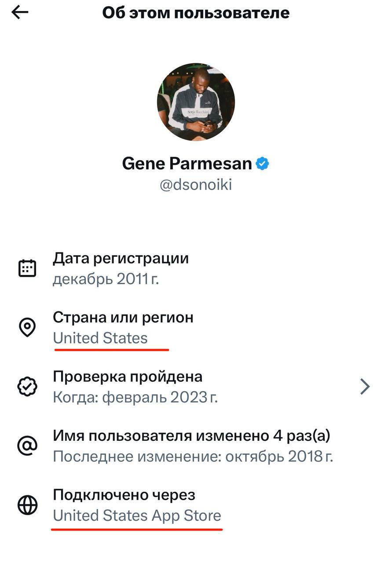The image size is (392, 563).
Task: Click the location pin icon
Action: pos(27,327)
